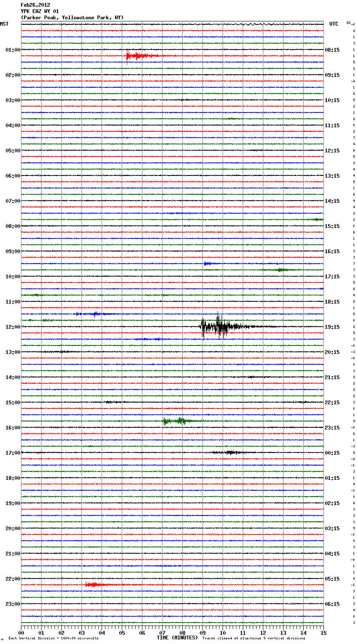Click the 00:15 UTC time label

tap(332, 453)
